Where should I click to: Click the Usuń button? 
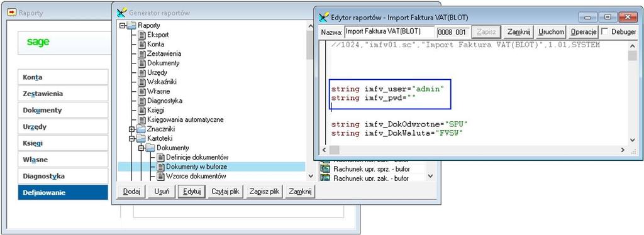[162, 191]
